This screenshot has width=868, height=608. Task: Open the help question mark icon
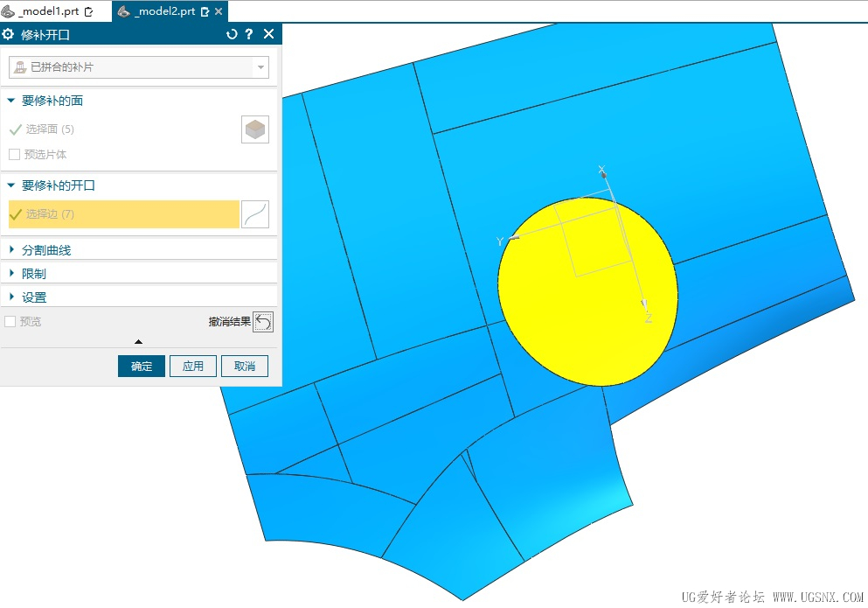point(249,34)
